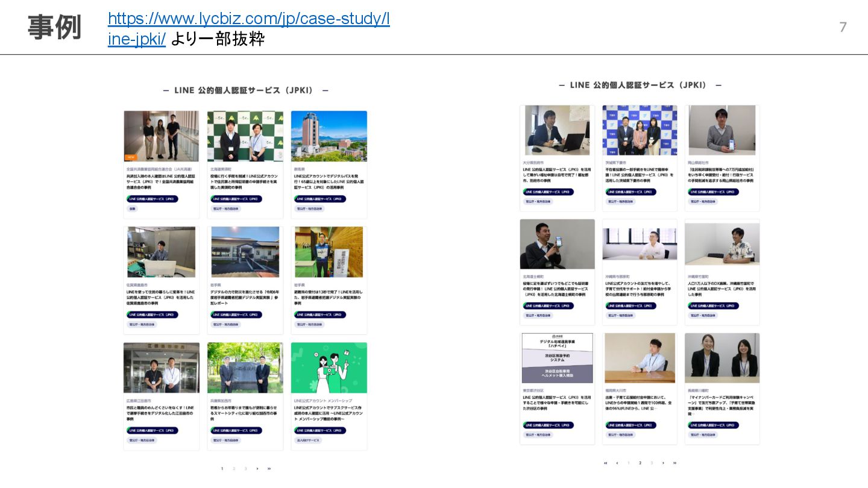The height and width of the screenshot is (488, 868).
Task: Click 官公庁・地方自治体 tag on 北海道美瑛町 card
Action: click(x=225, y=208)
